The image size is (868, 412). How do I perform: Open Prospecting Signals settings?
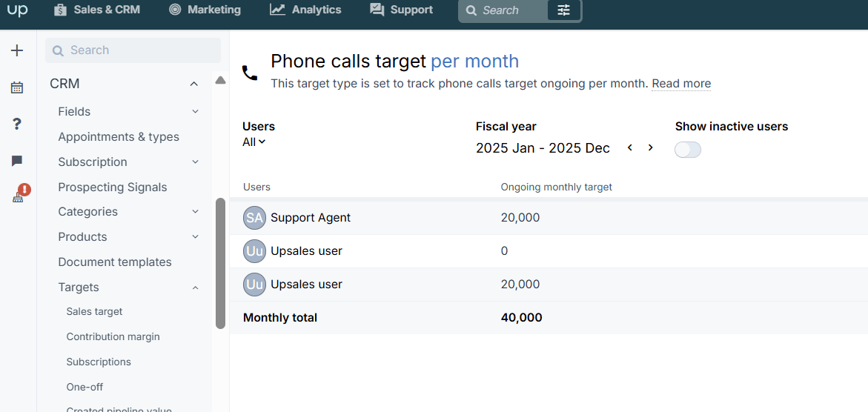pos(113,187)
